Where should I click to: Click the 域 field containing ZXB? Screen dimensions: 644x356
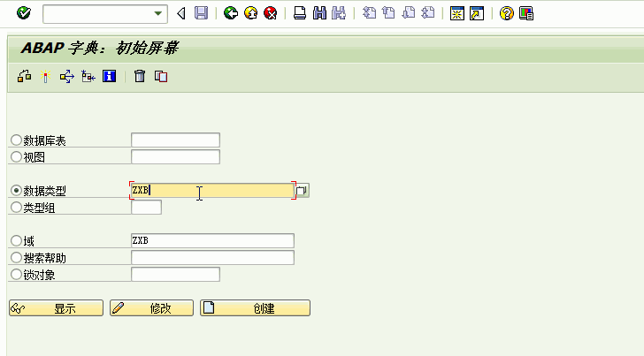(x=212, y=240)
